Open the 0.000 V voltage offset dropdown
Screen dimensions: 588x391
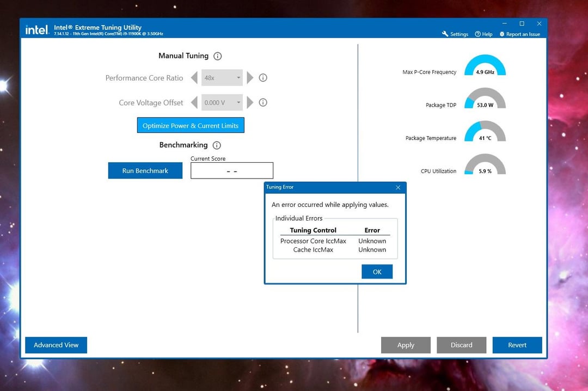click(222, 102)
